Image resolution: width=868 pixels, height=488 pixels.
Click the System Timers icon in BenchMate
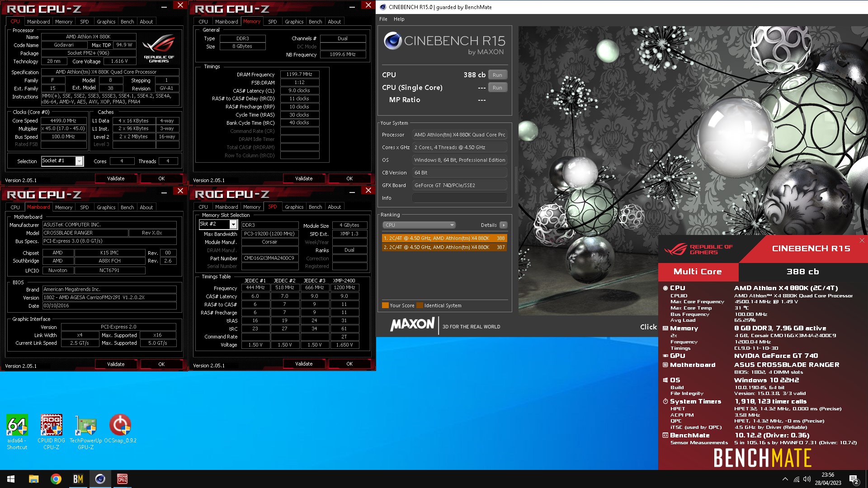665,401
